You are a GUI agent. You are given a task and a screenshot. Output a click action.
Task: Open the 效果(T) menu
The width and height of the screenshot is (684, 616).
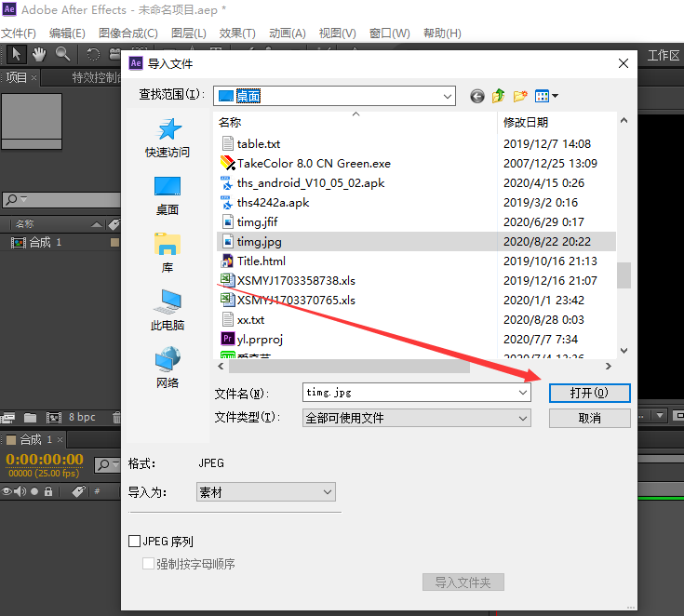[x=237, y=33]
